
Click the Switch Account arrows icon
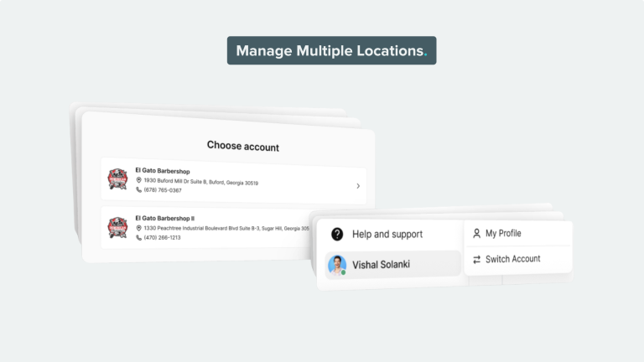476,260
